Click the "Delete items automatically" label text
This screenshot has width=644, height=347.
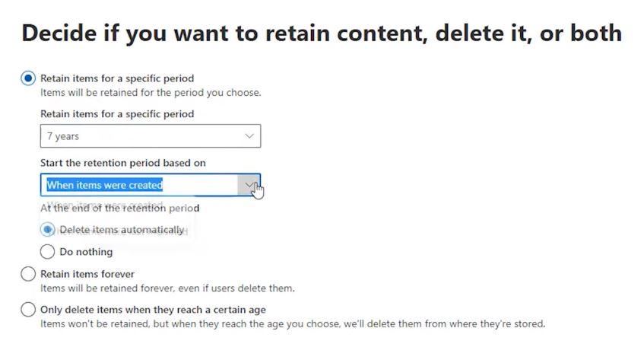pos(122,230)
